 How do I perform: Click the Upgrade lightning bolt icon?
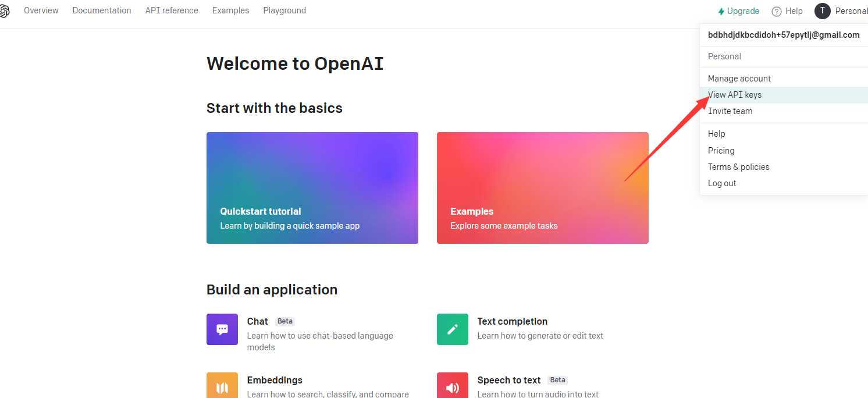tap(721, 11)
